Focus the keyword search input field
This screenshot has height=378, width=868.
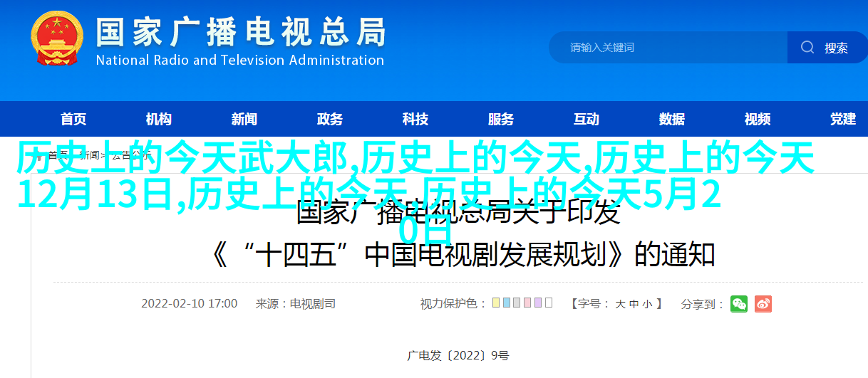[668, 48]
